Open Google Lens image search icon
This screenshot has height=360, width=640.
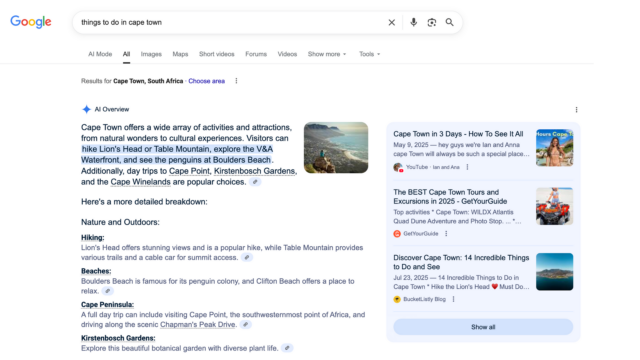coord(431,22)
